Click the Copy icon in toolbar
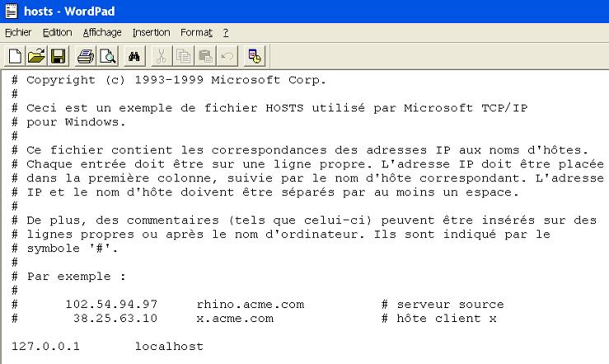Image resolution: width=609 pixels, height=364 pixels. [184, 56]
